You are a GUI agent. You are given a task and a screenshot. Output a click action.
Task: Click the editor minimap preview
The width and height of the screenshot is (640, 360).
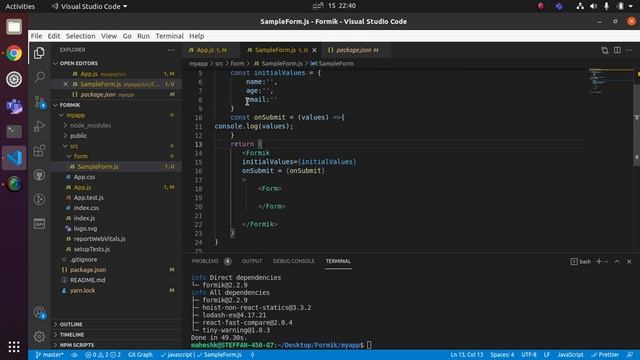coord(609,80)
